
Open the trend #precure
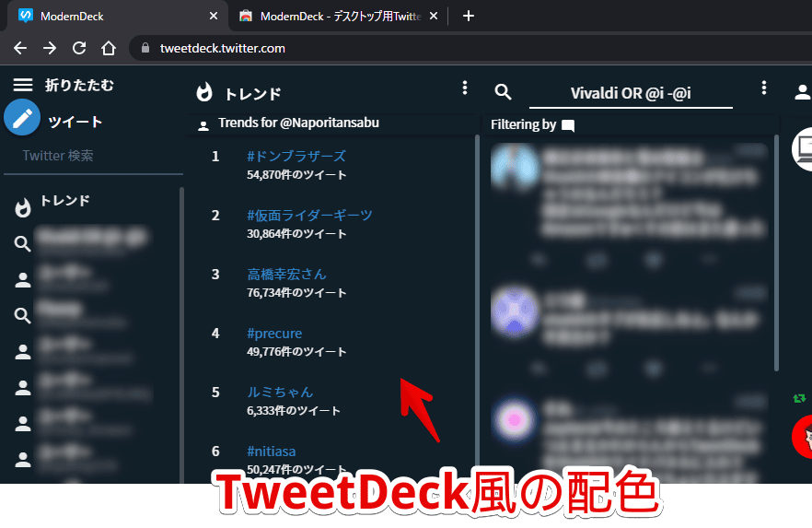(274, 334)
